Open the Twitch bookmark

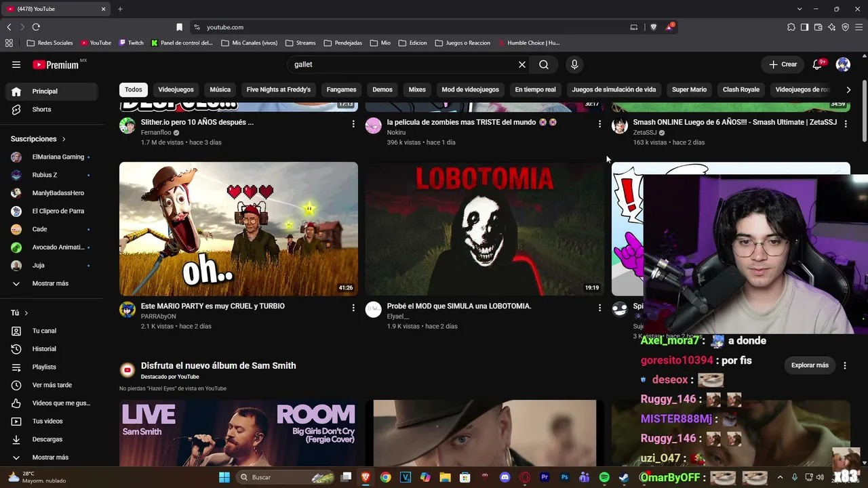click(x=132, y=43)
